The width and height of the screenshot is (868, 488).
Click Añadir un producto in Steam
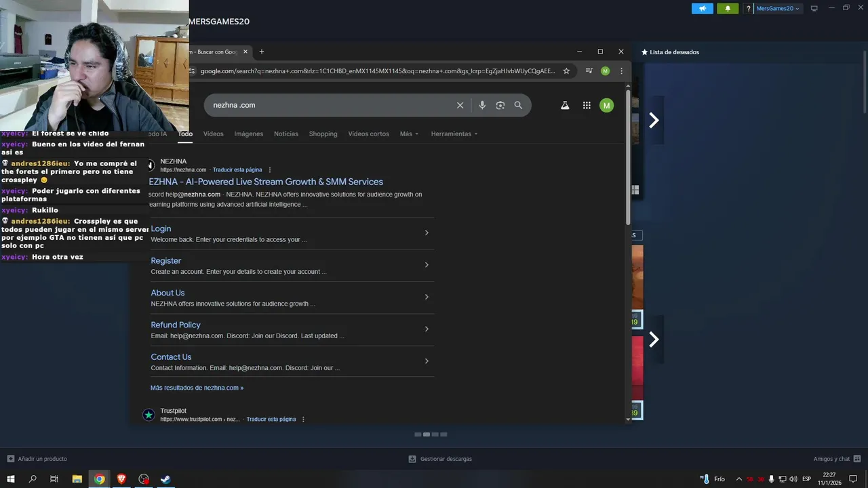37,459
